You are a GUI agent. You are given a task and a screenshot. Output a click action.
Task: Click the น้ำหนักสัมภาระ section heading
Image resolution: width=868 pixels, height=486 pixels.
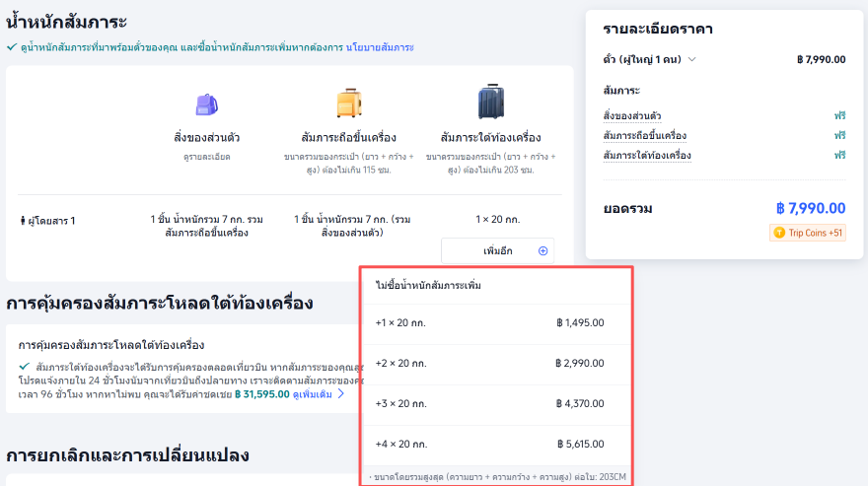coord(66,22)
